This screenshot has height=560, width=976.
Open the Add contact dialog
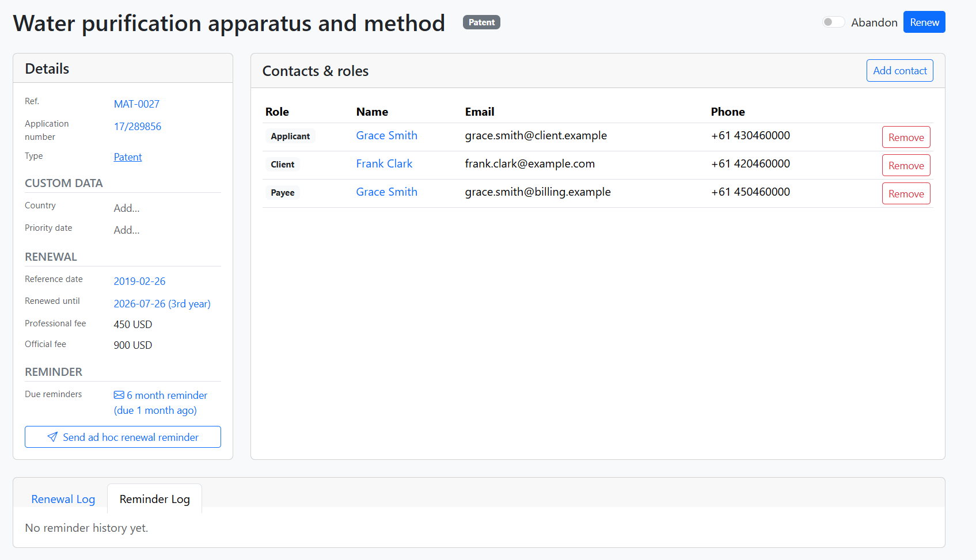click(899, 71)
